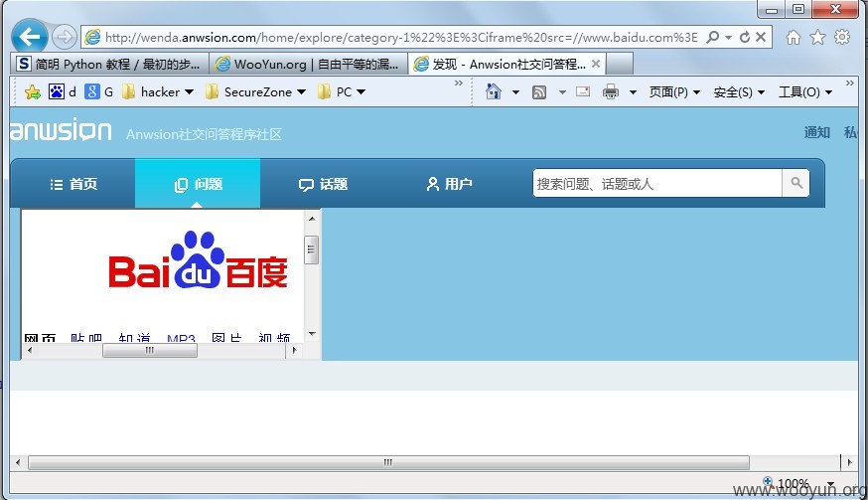Image resolution: width=868 pixels, height=500 pixels.
Task: Click the command bar home icon
Action: [494, 91]
